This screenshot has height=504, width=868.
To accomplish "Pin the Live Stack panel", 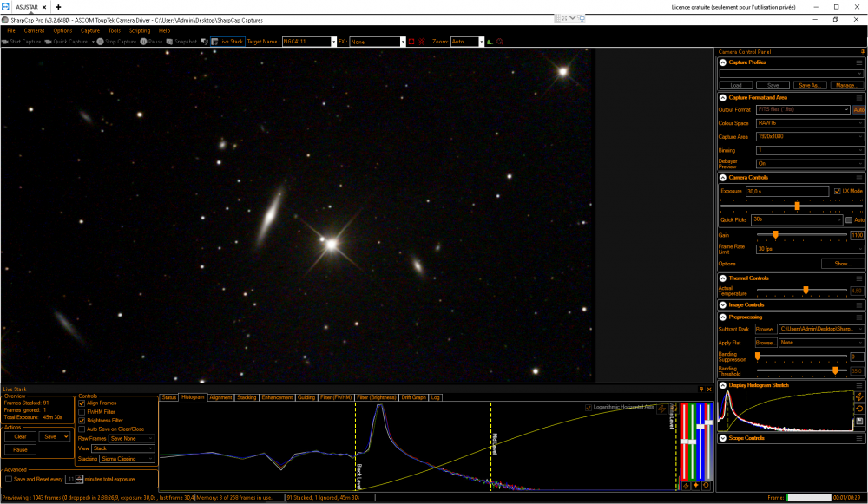I will (701, 389).
